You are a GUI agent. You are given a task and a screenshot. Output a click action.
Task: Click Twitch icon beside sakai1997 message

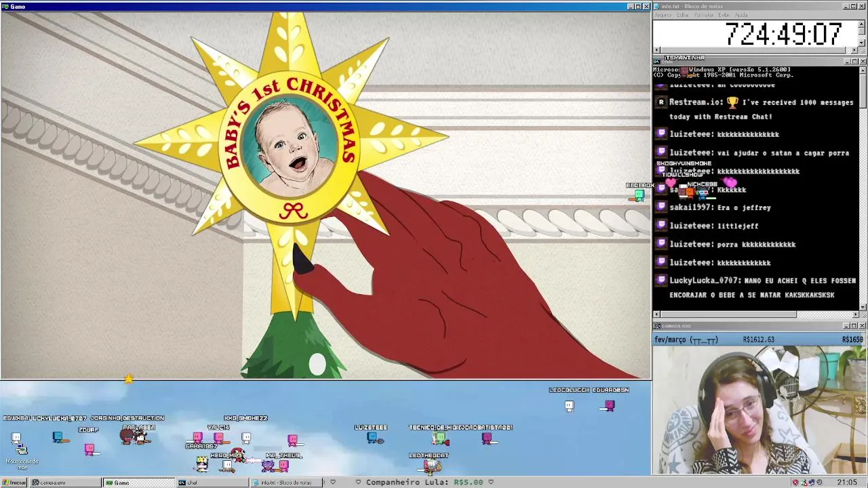[661, 207]
